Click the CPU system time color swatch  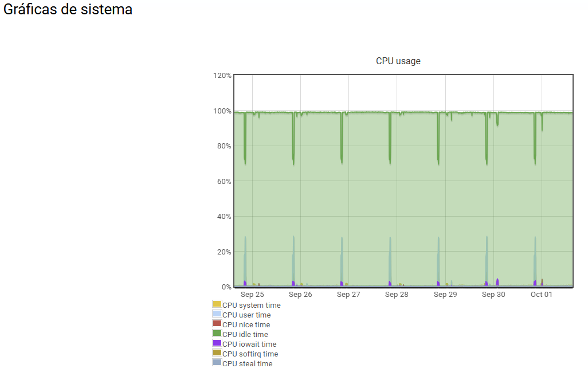pyautogui.click(x=217, y=304)
